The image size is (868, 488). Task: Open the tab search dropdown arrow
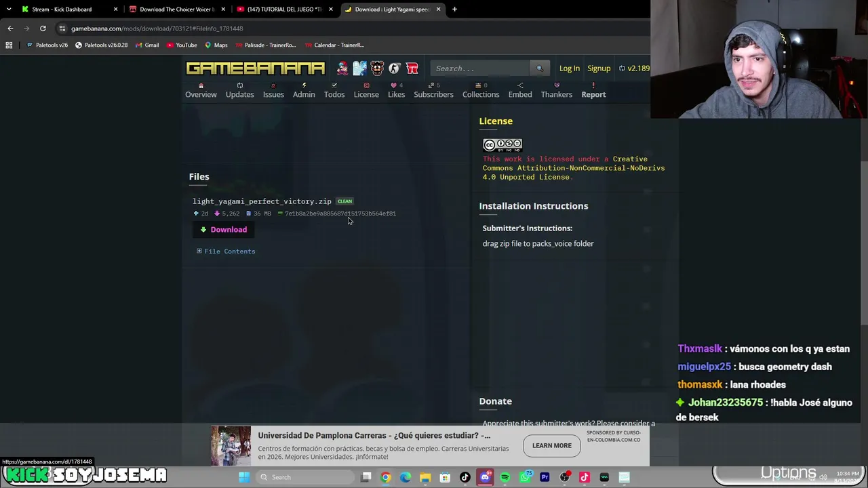[x=9, y=9]
